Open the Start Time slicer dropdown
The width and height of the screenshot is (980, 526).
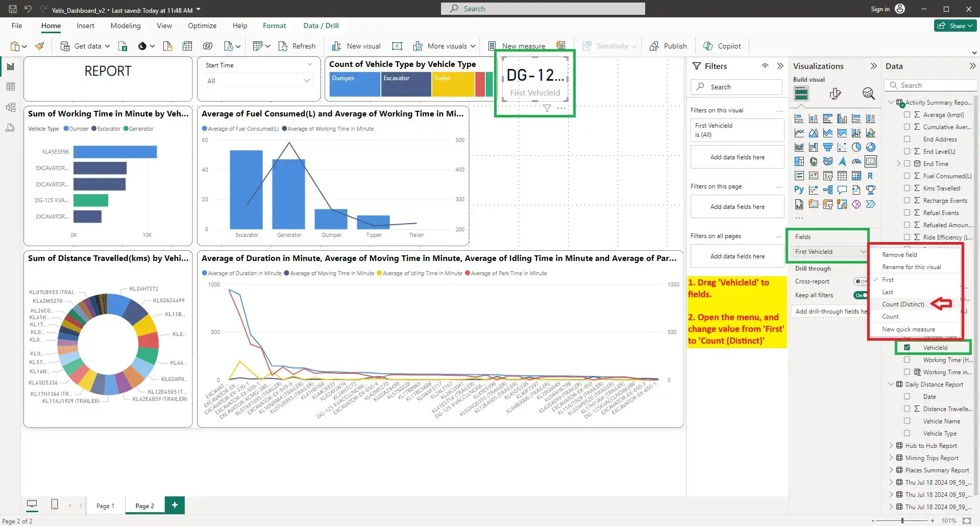coord(306,81)
